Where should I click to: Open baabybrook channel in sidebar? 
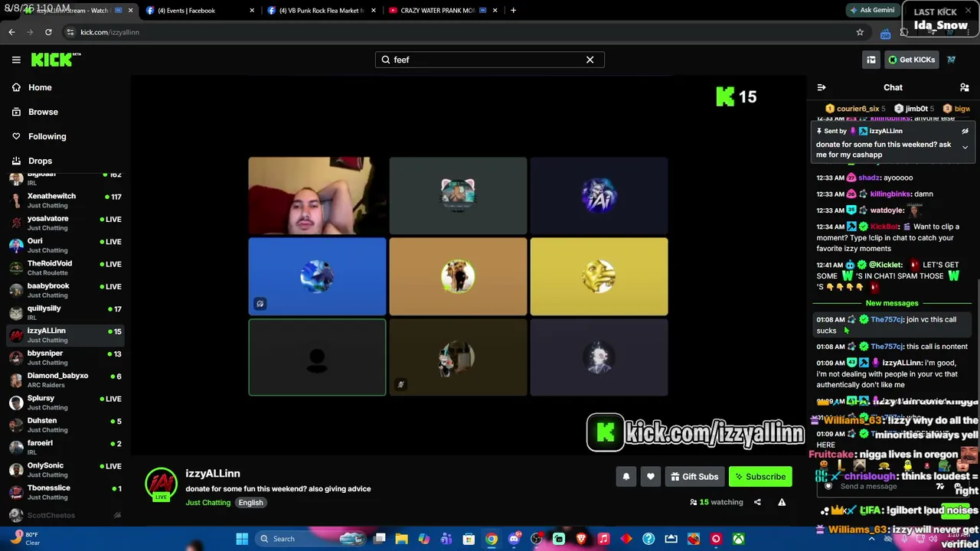tap(65, 290)
